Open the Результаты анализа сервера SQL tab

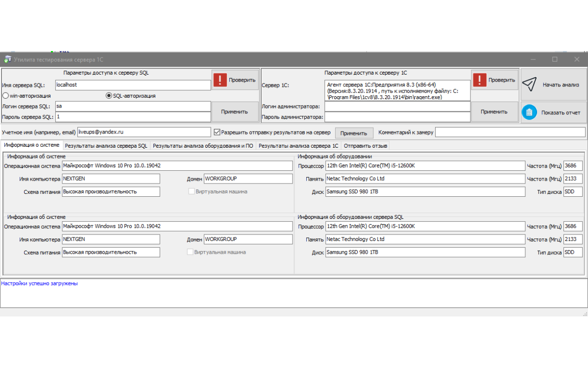tap(106, 146)
